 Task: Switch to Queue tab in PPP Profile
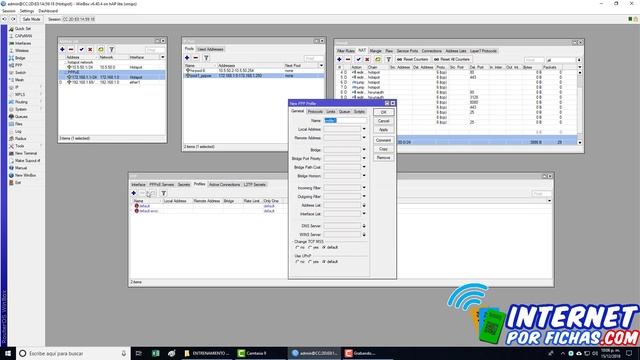point(344,111)
